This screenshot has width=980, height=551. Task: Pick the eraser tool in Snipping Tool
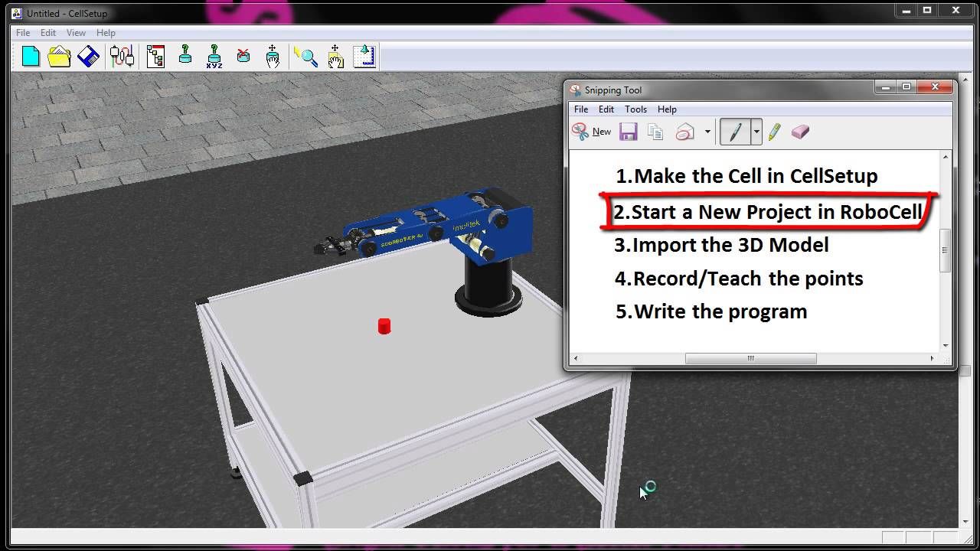800,132
